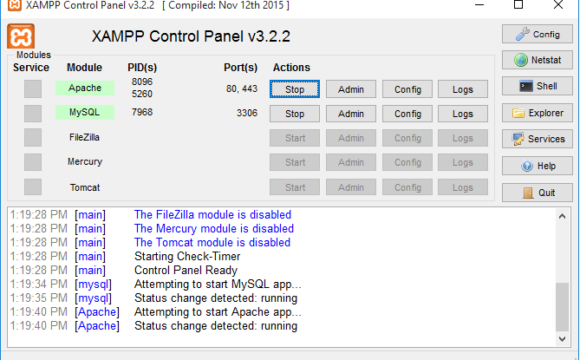The image size is (580, 360).
Task: Toggle the Tomcat service checkbox
Action: point(33,187)
